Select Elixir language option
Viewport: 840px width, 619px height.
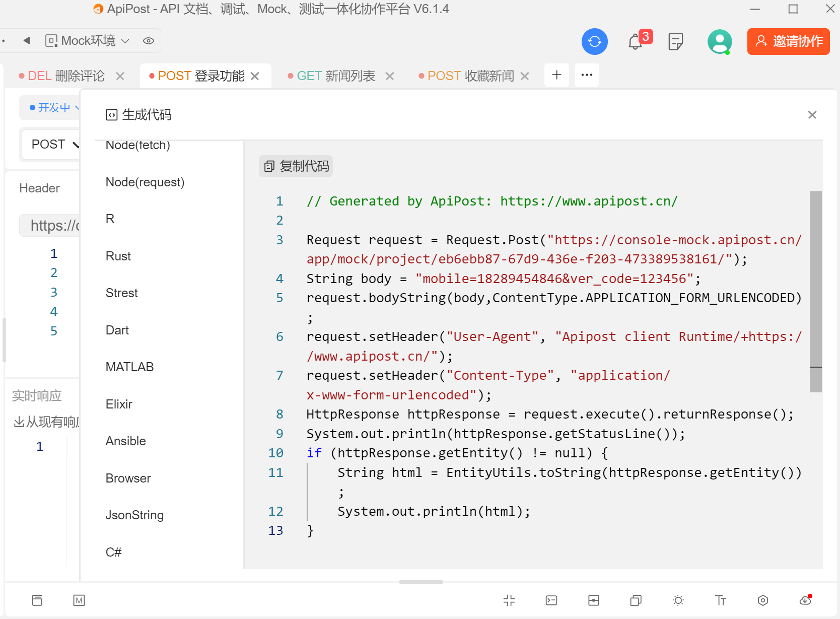coord(119,404)
